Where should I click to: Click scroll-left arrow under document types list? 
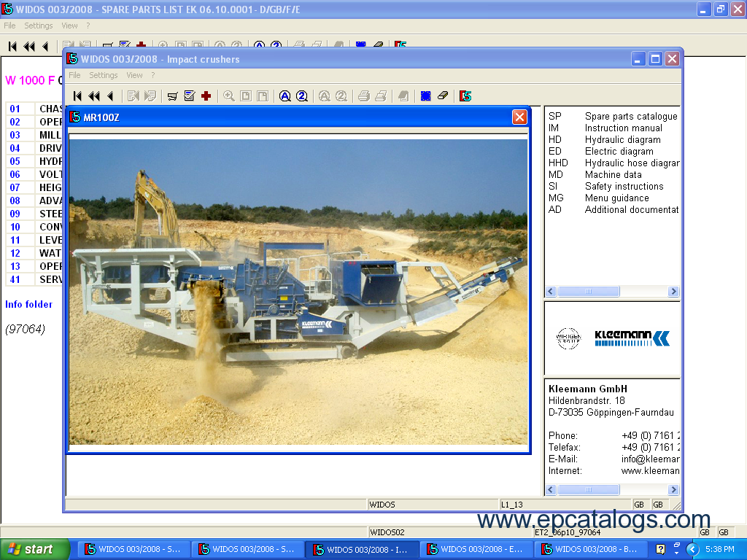click(551, 291)
